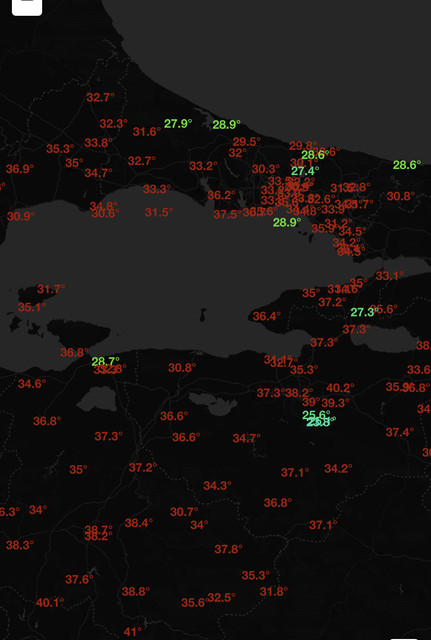Select the 40.2° temperature label
Image resolution: width=431 pixels, height=640 pixels.
tap(341, 388)
